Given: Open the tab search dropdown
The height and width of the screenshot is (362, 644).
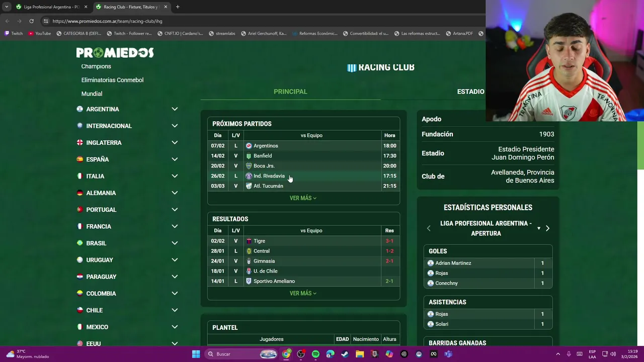Looking at the screenshot, I should tap(7, 7).
